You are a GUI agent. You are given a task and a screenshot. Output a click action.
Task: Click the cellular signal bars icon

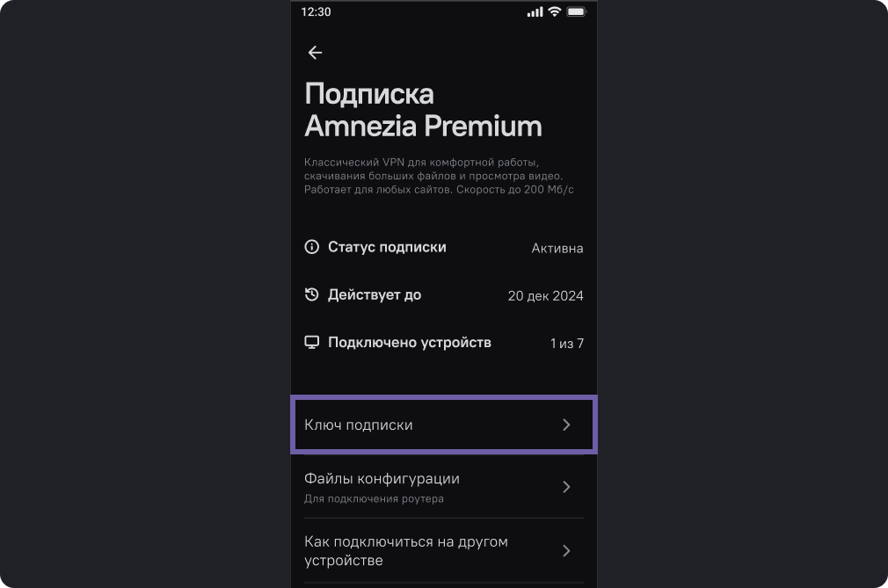[535, 12]
